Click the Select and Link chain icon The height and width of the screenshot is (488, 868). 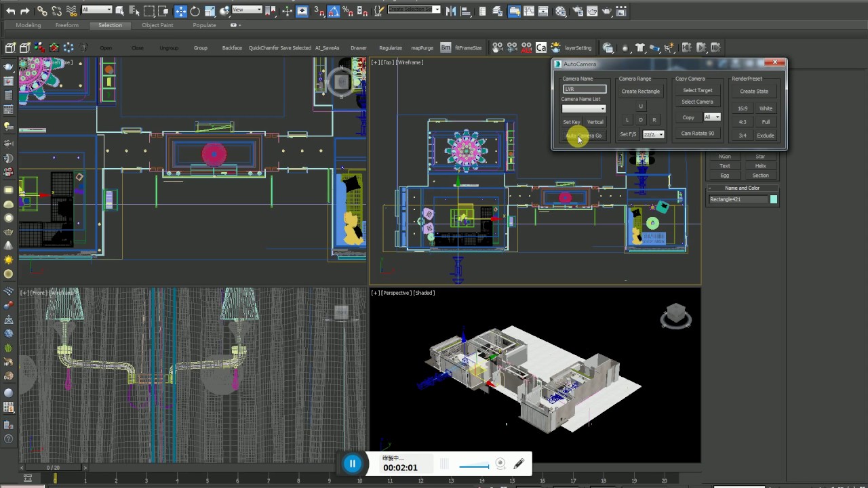tap(42, 11)
